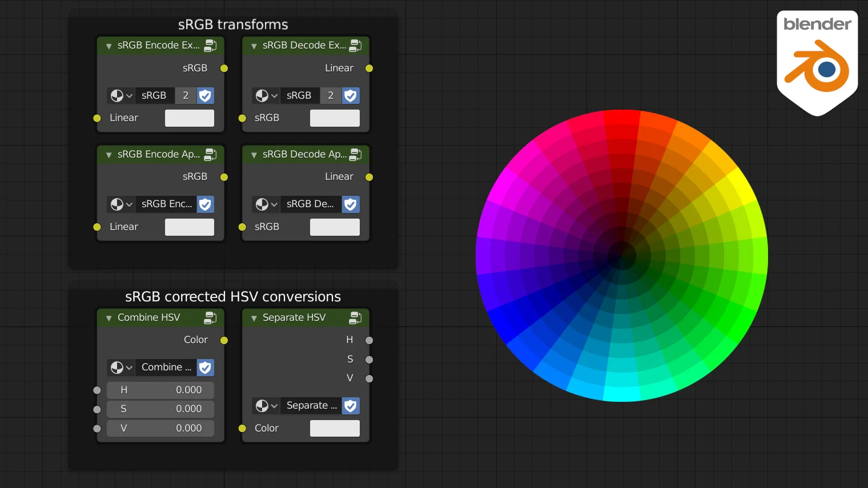Screen dimensions: 868x488
Task: Open the Linear color swatch in sRGB Encode Exact
Action: click(190, 118)
